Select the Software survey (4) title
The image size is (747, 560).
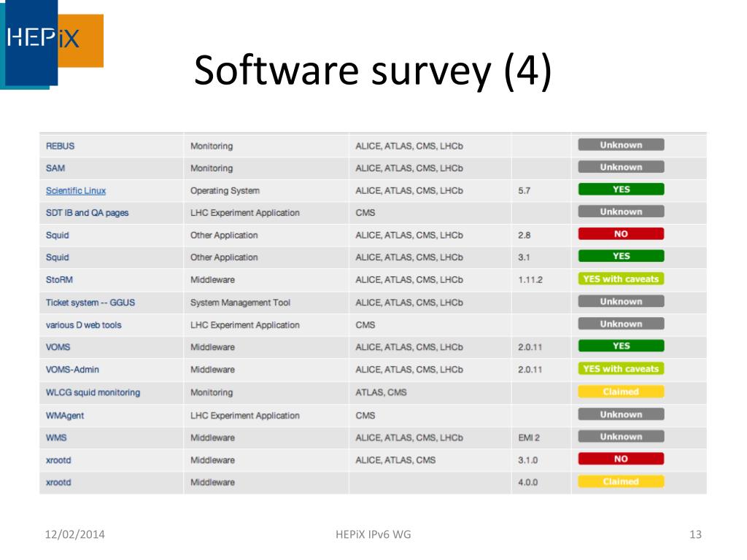373,71
